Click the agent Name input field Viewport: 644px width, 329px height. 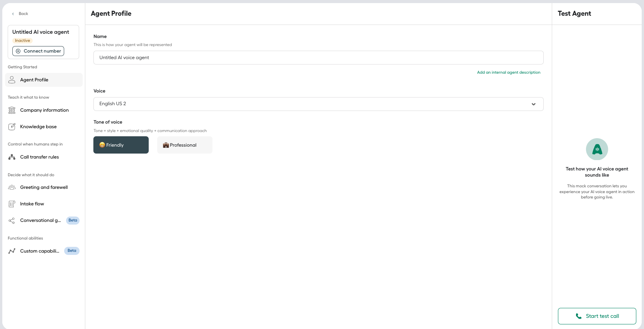[318, 58]
